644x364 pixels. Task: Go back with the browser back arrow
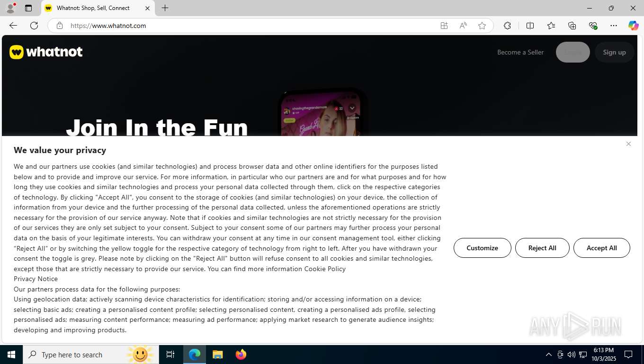13,26
